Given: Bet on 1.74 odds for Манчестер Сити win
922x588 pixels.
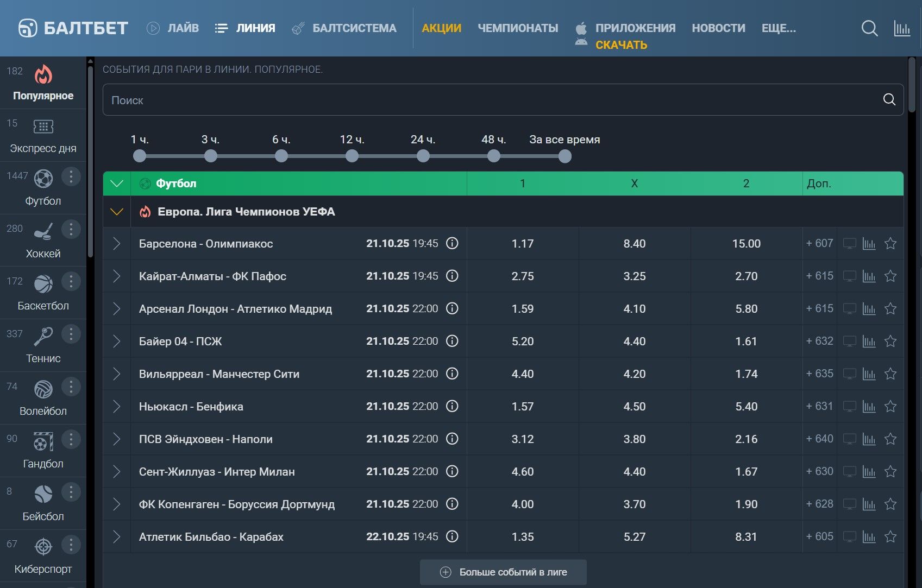Looking at the screenshot, I should pos(746,374).
